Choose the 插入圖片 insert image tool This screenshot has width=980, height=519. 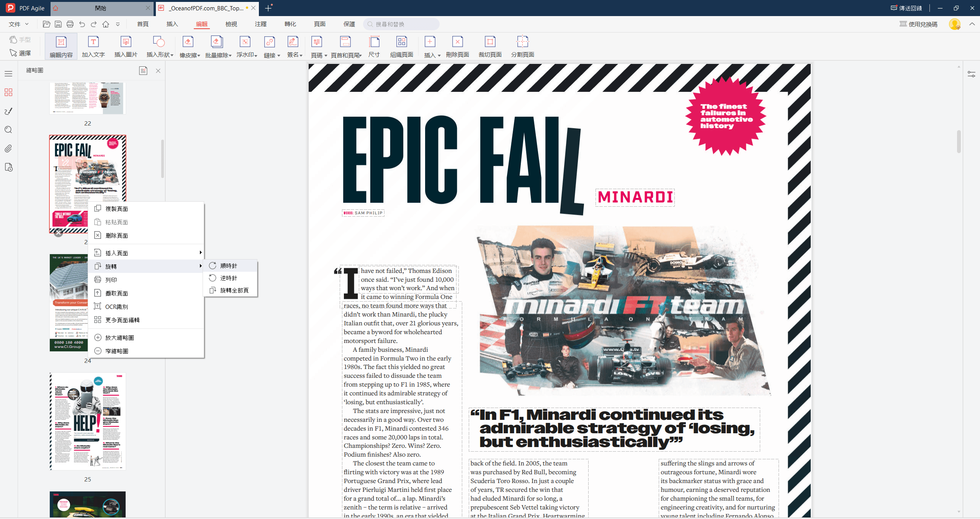point(126,47)
